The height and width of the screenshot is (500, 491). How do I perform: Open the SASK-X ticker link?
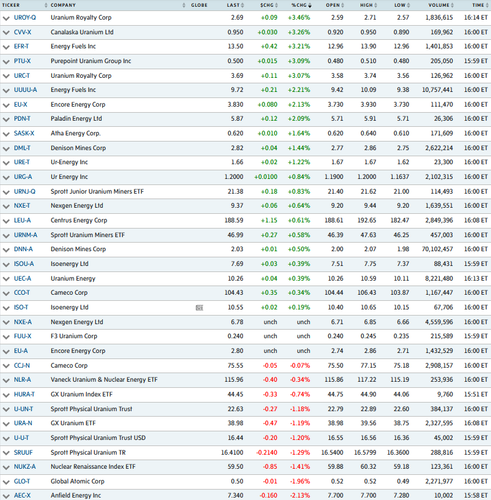click(x=24, y=133)
